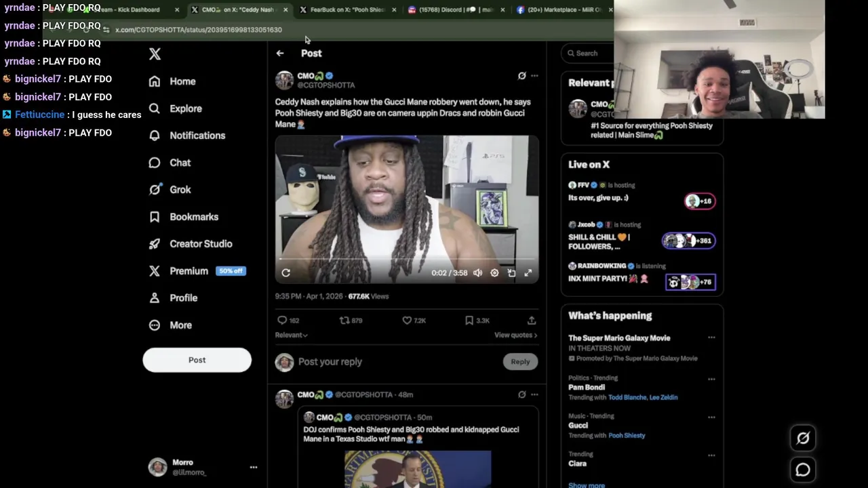Seek on the video progress bar
The height and width of the screenshot is (488, 868).
(x=407, y=259)
